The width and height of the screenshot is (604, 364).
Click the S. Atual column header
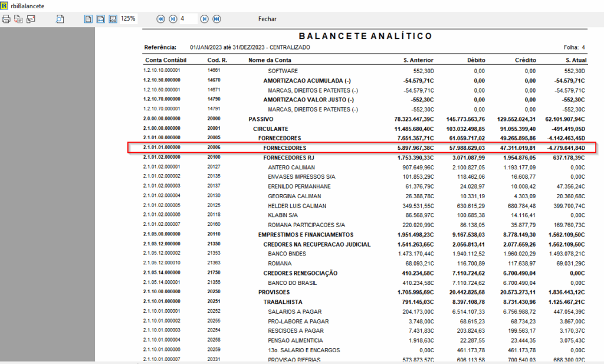click(575, 60)
